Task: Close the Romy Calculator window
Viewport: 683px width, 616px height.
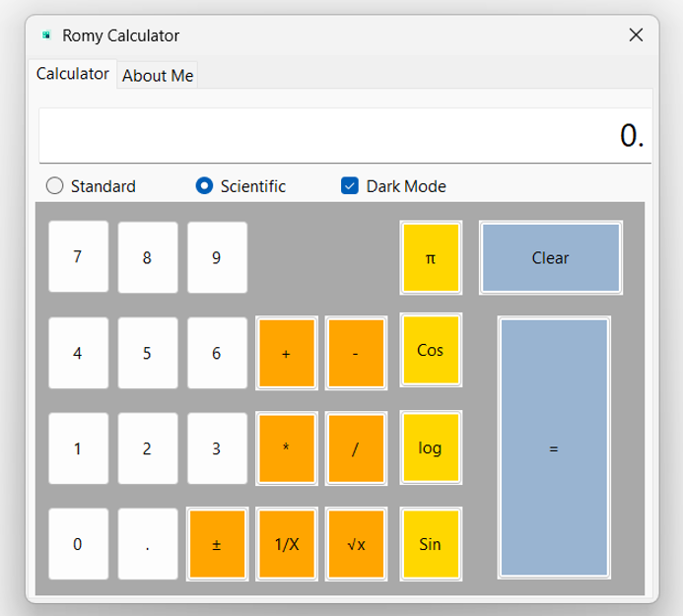Action: click(636, 34)
